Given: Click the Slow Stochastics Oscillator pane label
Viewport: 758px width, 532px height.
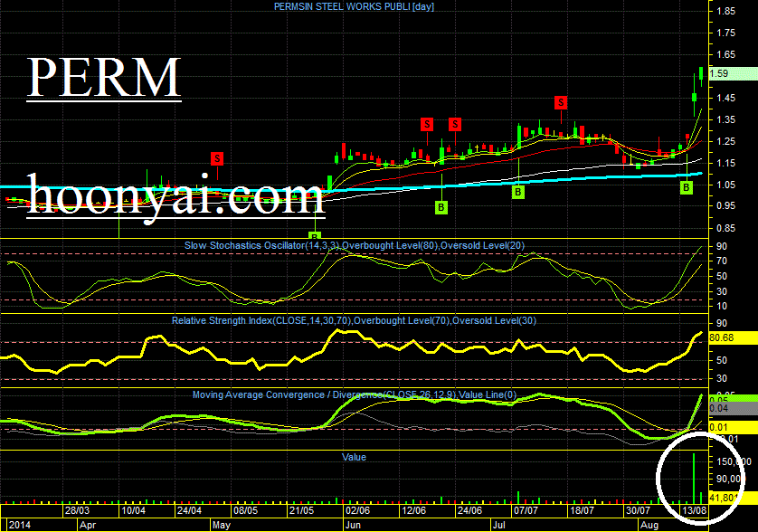Looking at the screenshot, I should (x=355, y=246).
